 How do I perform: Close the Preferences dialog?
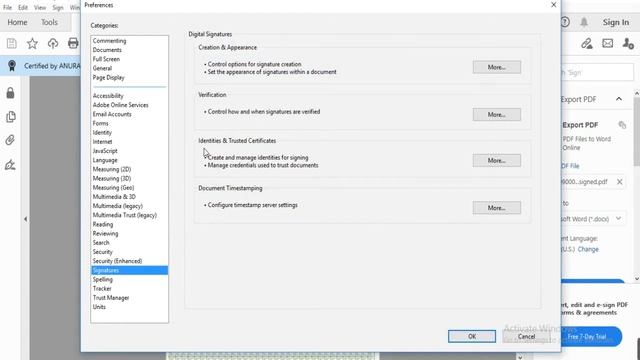(553, 5)
